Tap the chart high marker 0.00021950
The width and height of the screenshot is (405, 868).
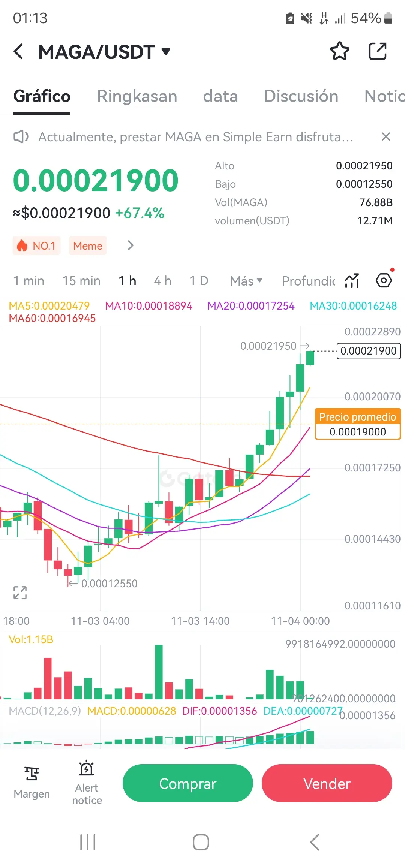click(268, 346)
